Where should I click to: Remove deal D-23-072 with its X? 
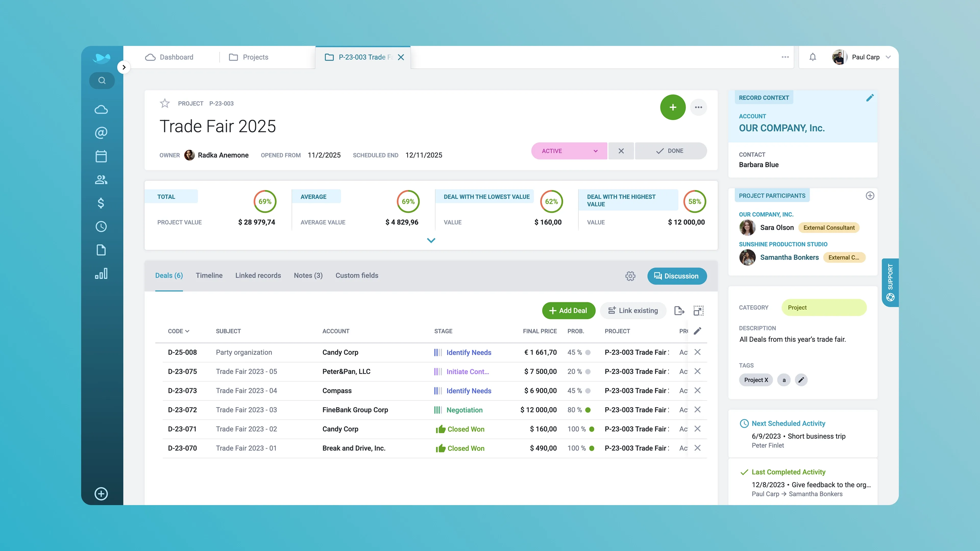pos(697,409)
